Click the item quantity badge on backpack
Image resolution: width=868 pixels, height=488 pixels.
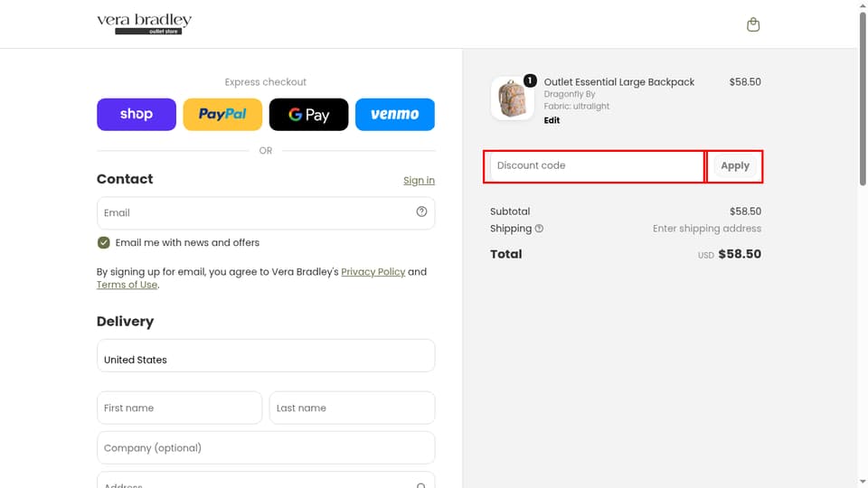point(530,80)
